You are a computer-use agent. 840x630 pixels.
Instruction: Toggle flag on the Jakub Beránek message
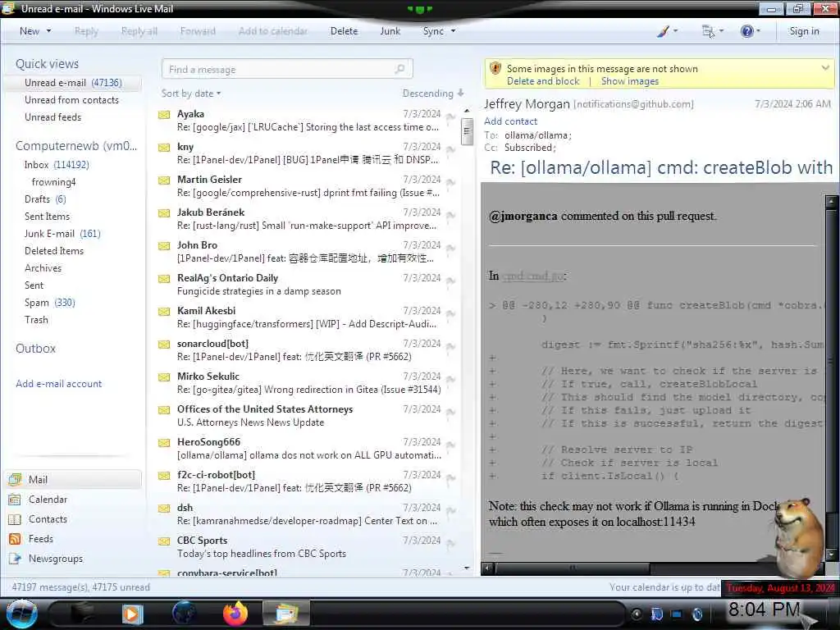pyautogui.click(x=450, y=215)
